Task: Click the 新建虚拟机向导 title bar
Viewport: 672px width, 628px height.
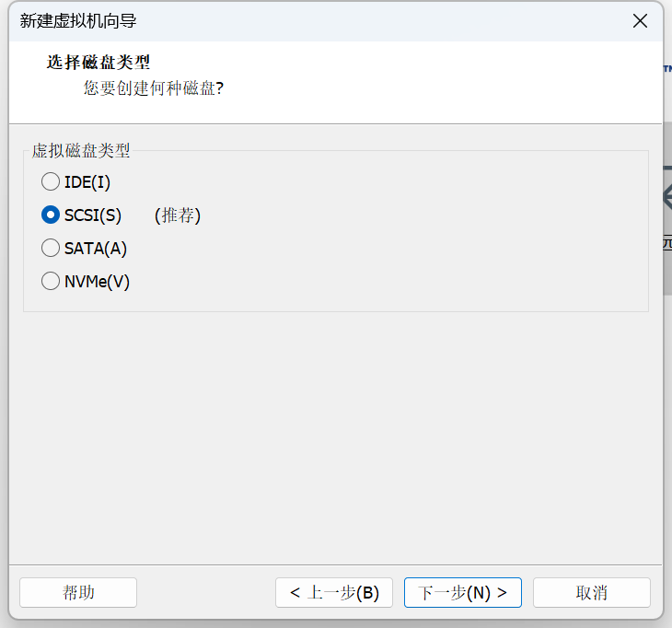Action: [x=276, y=21]
